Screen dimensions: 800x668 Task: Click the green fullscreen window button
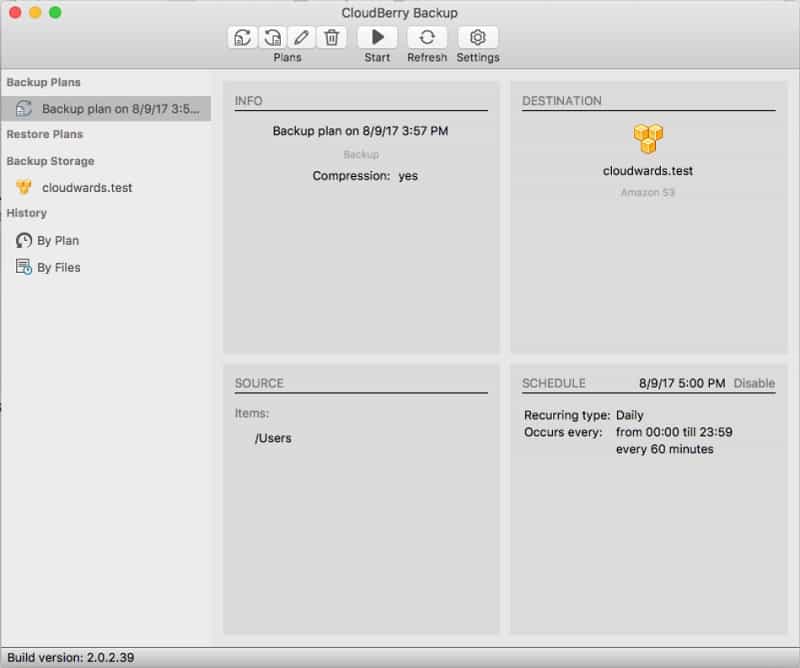(55, 12)
